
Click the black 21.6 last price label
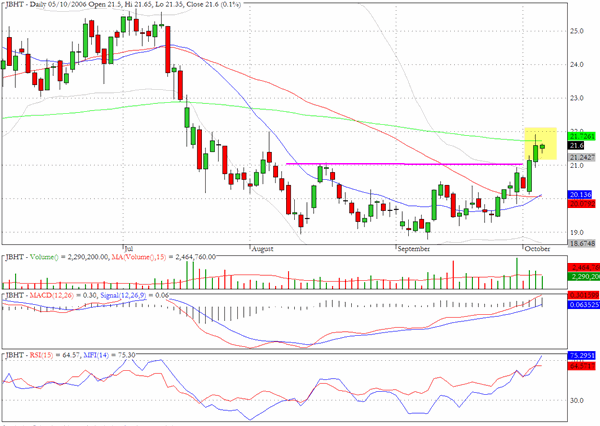coord(576,145)
